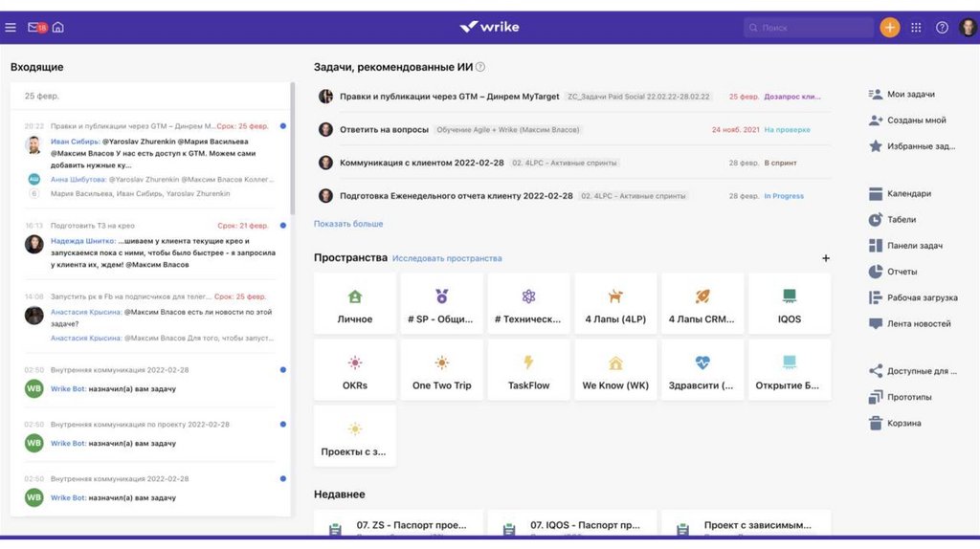Click the Лента новостей stream icon
980x549 pixels.
coord(876,323)
